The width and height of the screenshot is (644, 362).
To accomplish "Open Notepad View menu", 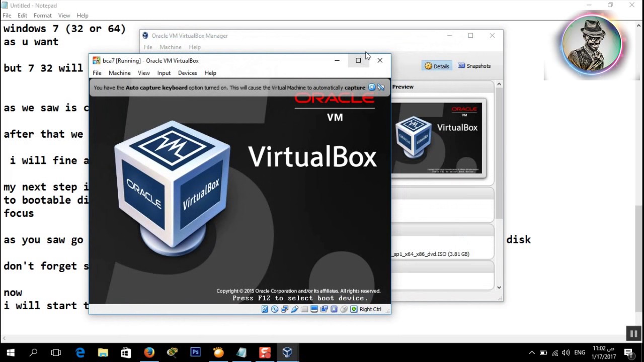I will (64, 16).
